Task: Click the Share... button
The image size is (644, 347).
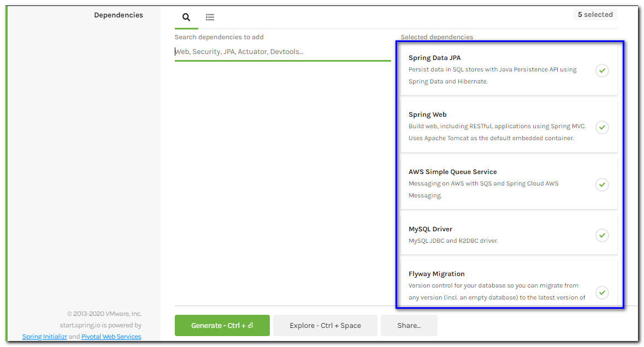Action: [409, 325]
